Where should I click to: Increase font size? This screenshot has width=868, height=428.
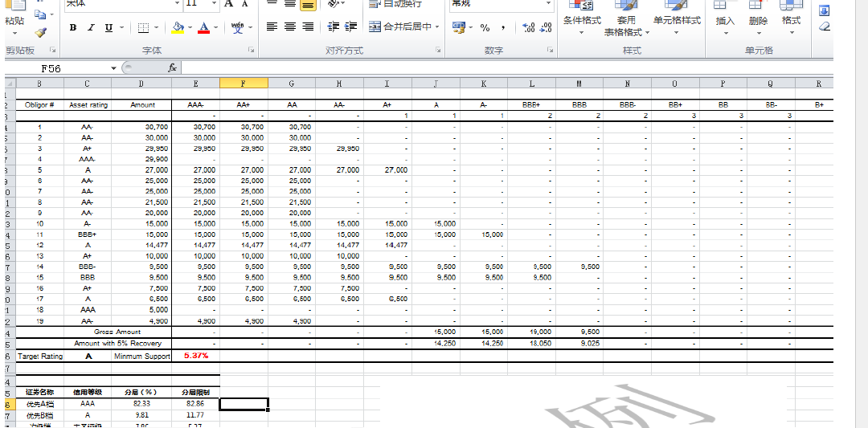[228, 5]
